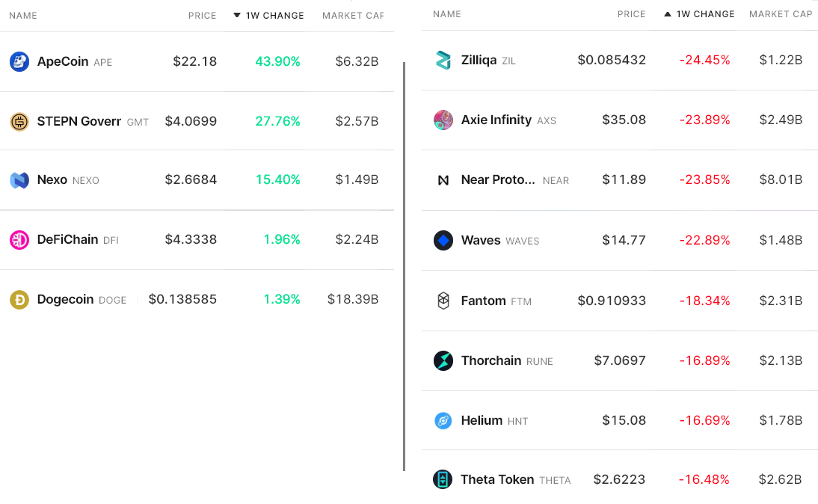Open the Near Protocol coin link
This screenshot has height=504, width=818.
pos(498,180)
